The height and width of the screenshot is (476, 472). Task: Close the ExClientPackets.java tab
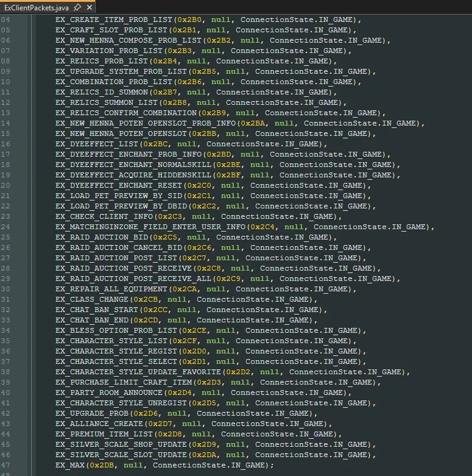(89, 7)
